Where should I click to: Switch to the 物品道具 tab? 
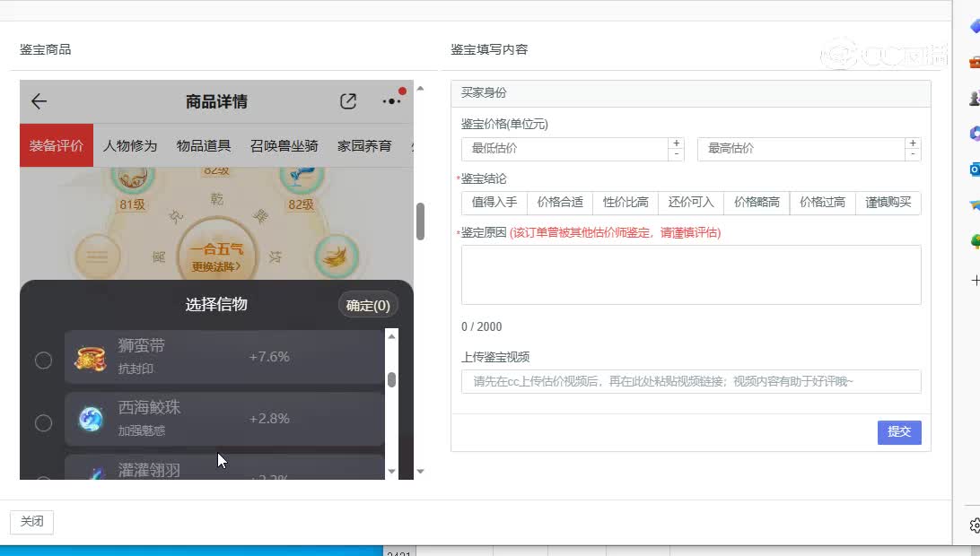[204, 145]
